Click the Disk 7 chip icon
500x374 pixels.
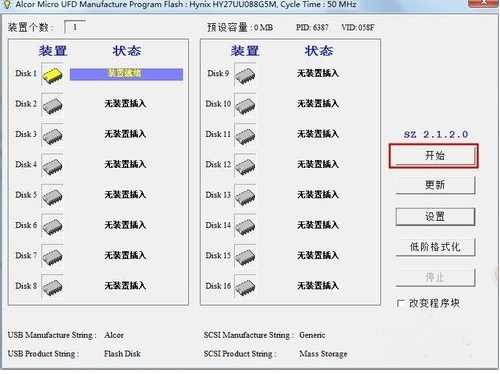pos(52,257)
